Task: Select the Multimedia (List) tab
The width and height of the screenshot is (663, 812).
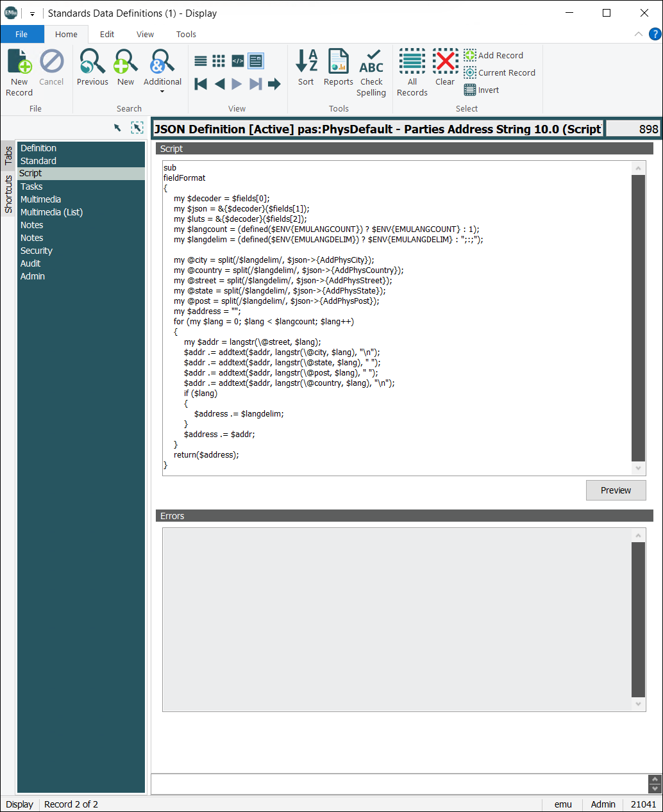Action: [51, 212]
